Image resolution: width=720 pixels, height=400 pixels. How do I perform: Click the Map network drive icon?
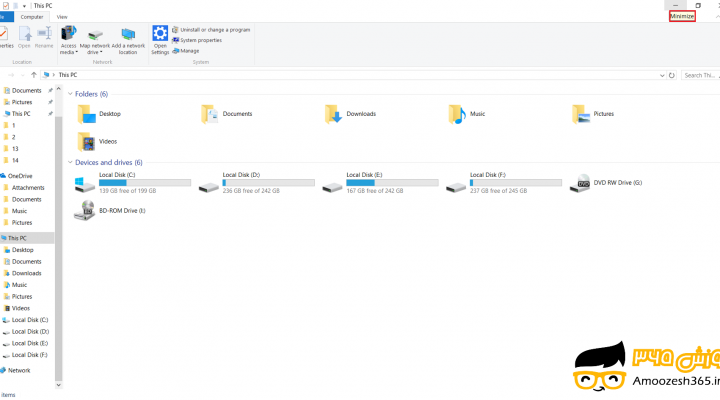[95, 35]
